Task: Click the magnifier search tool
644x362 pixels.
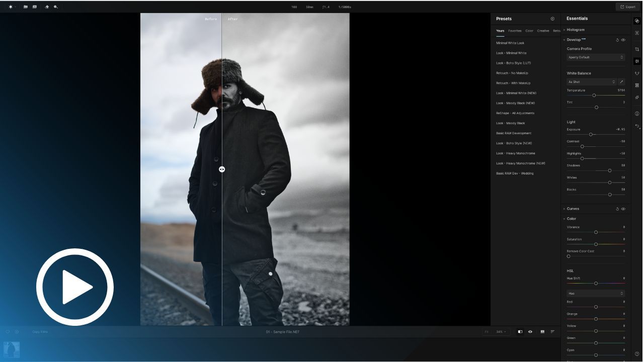Action: 55,7
